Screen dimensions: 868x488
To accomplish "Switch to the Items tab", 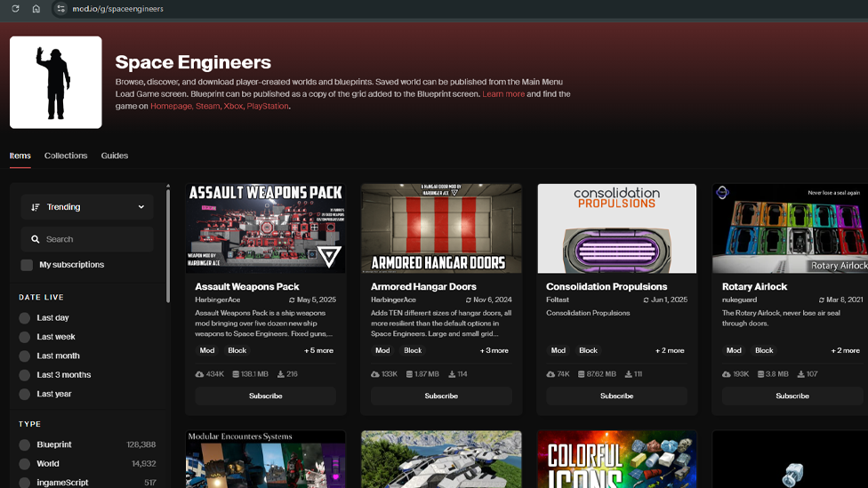I will [20, 156].
